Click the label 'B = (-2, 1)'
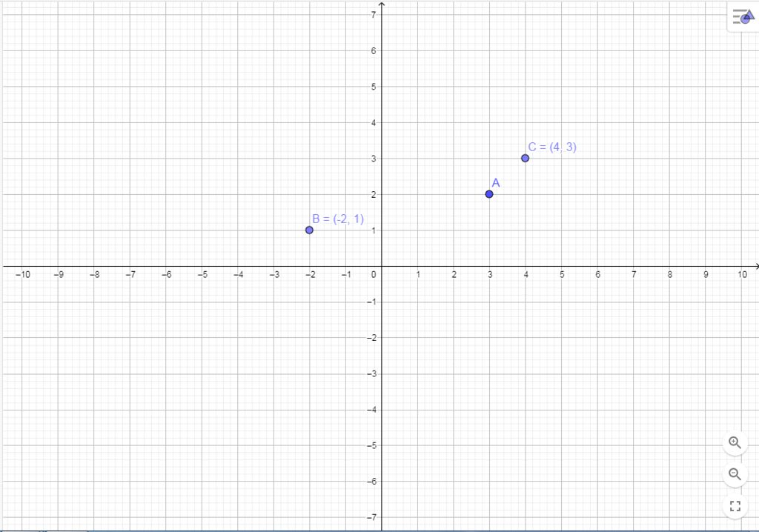Viewport: 759px width, 532px height. click(x=338, y=219)
